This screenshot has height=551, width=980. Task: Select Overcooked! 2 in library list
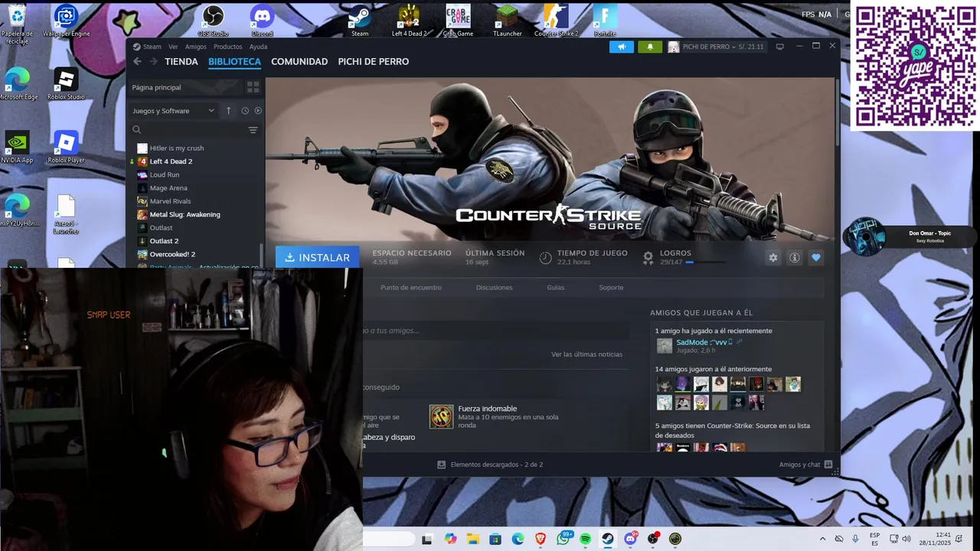(172, 254)
